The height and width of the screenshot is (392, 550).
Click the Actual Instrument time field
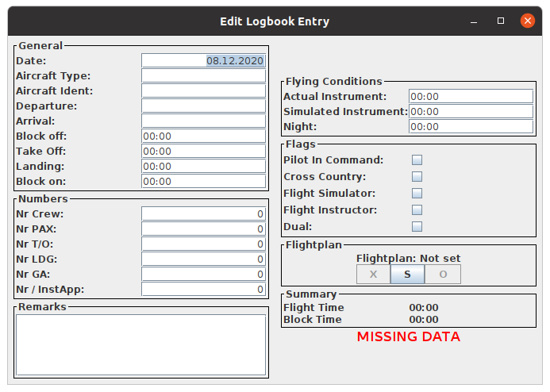[471, 96]
